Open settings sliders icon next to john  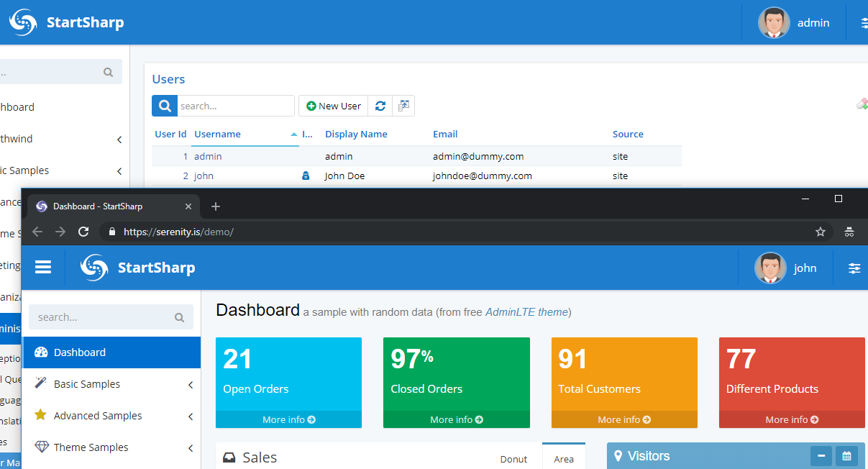click(854, 268)
